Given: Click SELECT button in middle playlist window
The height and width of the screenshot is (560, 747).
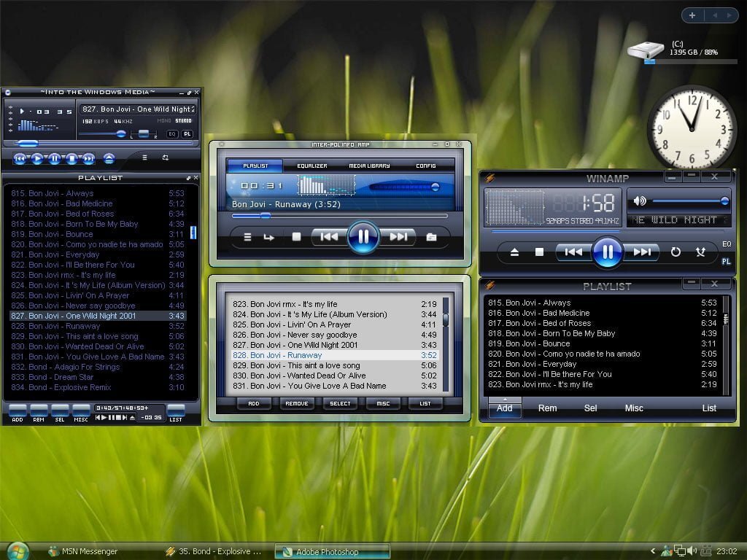Looking at the screenshot, I should [x=340, y=404].
